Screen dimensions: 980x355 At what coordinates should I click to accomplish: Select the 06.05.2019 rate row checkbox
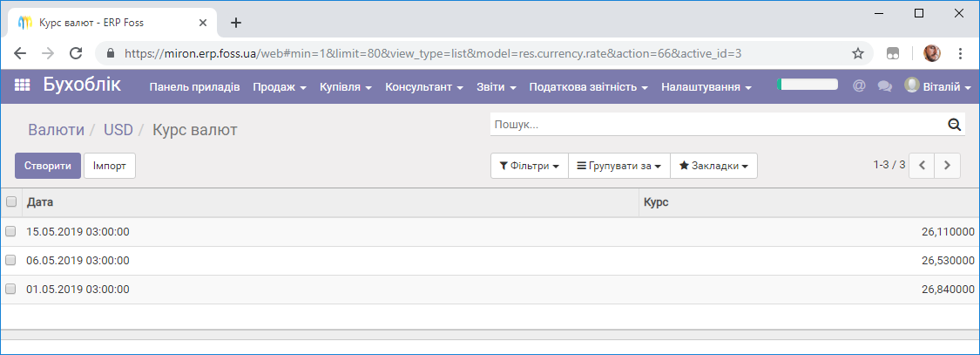10,260
